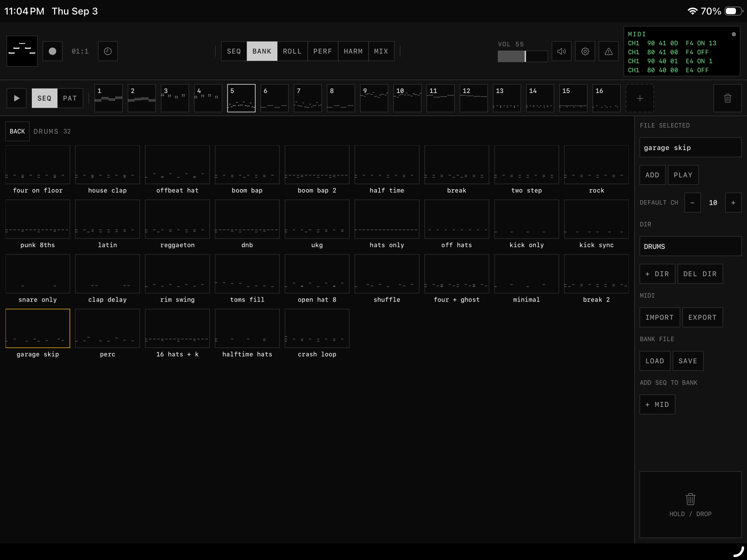Edit the garage skip file name field
The width and height of the screenshot is (747, 560).
(691, 147)
